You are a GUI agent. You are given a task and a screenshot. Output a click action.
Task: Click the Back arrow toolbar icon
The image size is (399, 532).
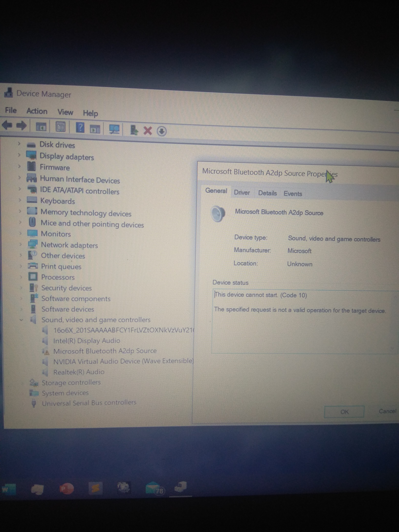coord(7,125)
